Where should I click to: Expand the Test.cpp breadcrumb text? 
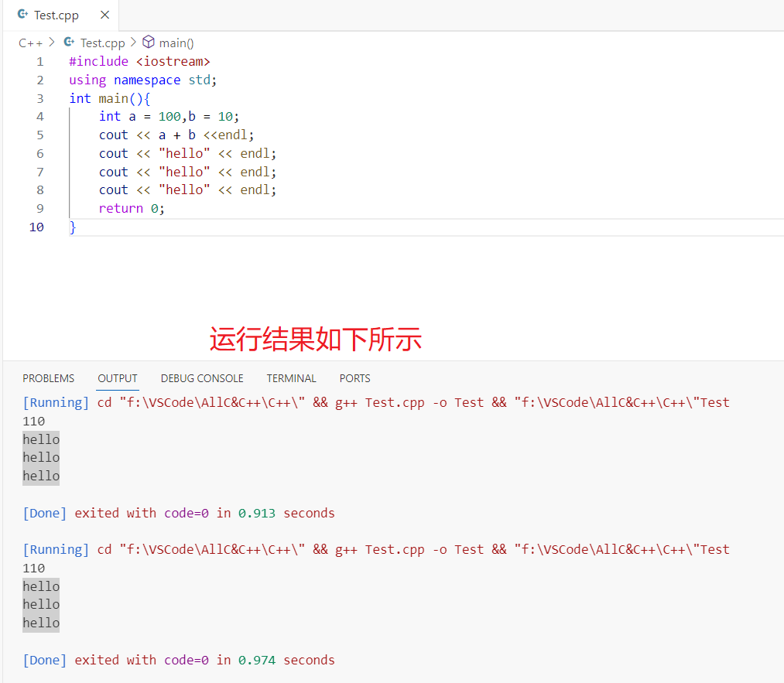point(102,43)
